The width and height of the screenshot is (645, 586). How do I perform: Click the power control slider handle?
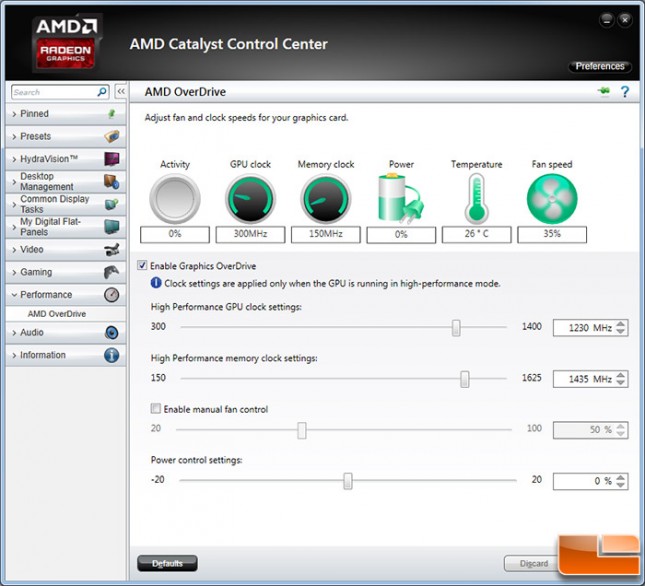tap(348, 481)
